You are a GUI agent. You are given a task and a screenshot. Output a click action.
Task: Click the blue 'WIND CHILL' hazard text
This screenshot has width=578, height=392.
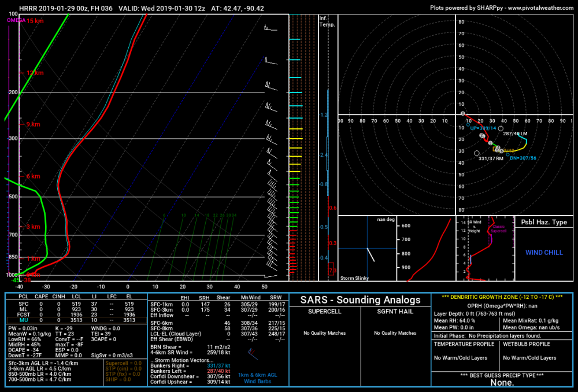pos(544,253)
